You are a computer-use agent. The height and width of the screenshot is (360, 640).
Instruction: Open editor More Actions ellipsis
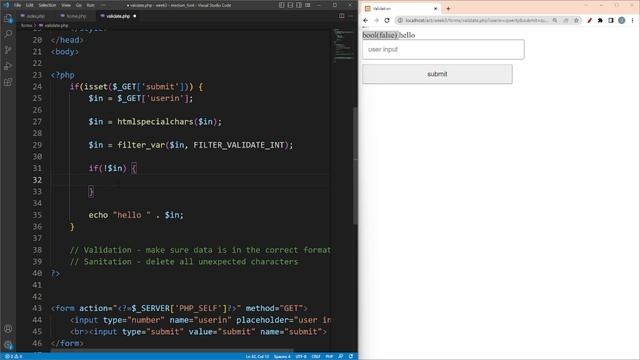click(x=350, y=16)
